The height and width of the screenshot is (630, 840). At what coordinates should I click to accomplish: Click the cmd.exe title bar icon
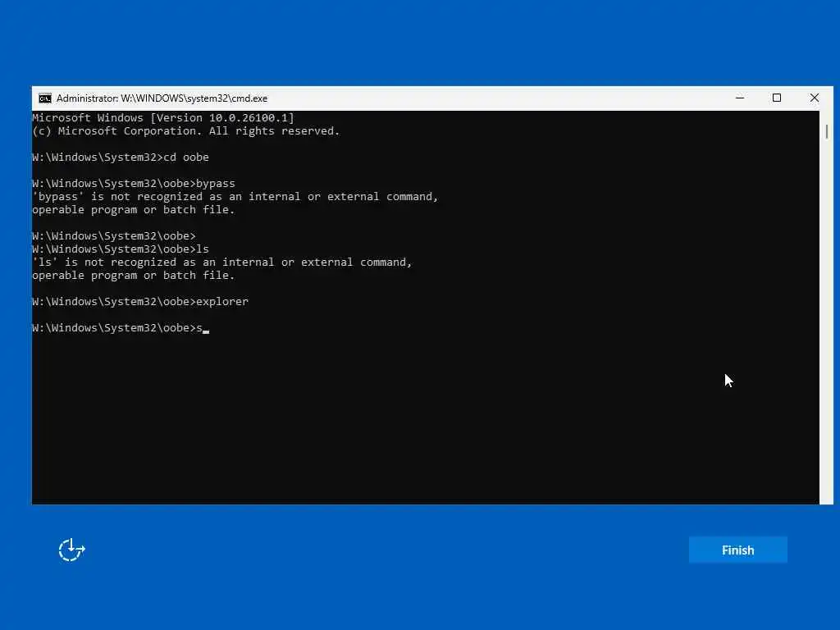tap(45, 98)
